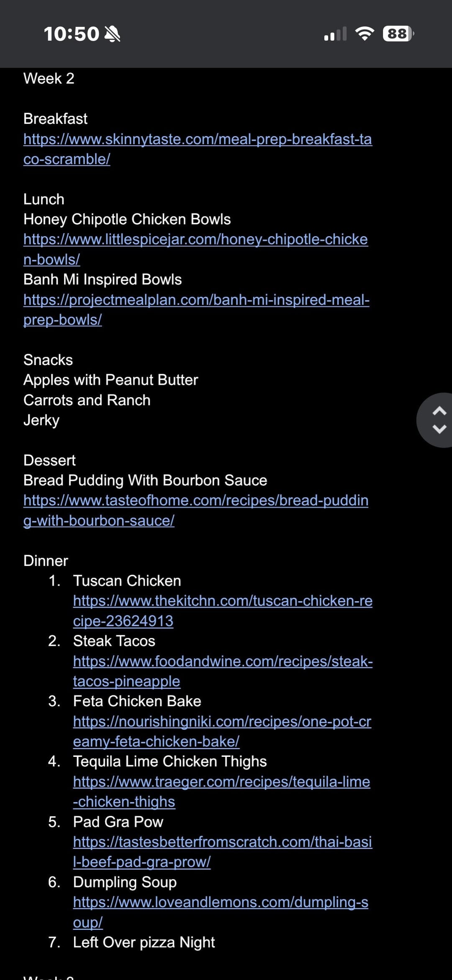Tap the silent mode bell icon
452x980 pixels.
click(112, 34)
